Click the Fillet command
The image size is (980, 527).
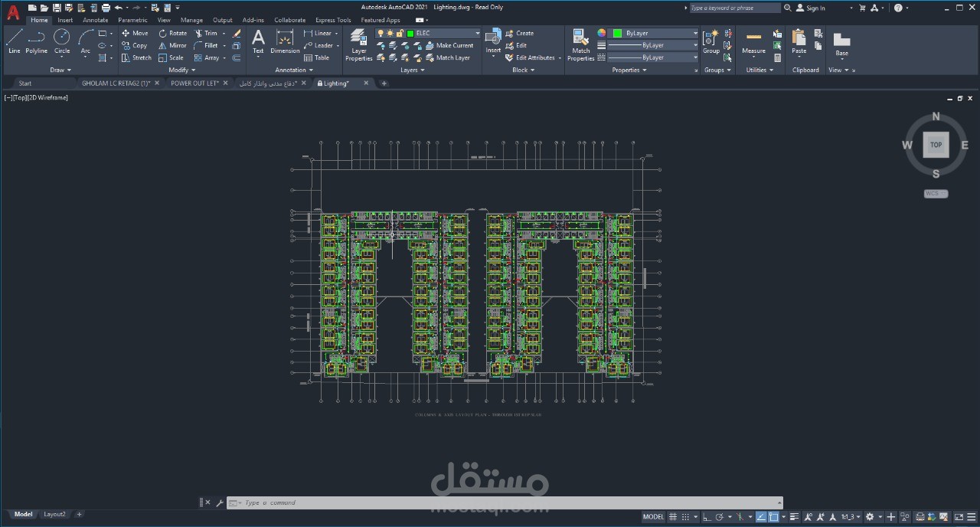click(x=206, y=45)
